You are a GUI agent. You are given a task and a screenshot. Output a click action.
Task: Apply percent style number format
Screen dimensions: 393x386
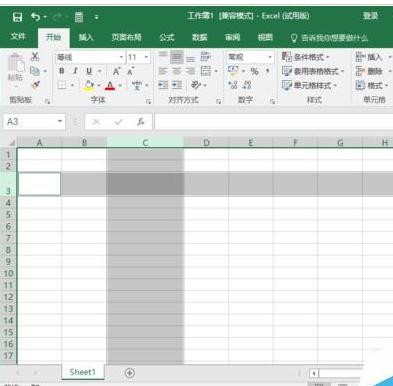point(255,71)
